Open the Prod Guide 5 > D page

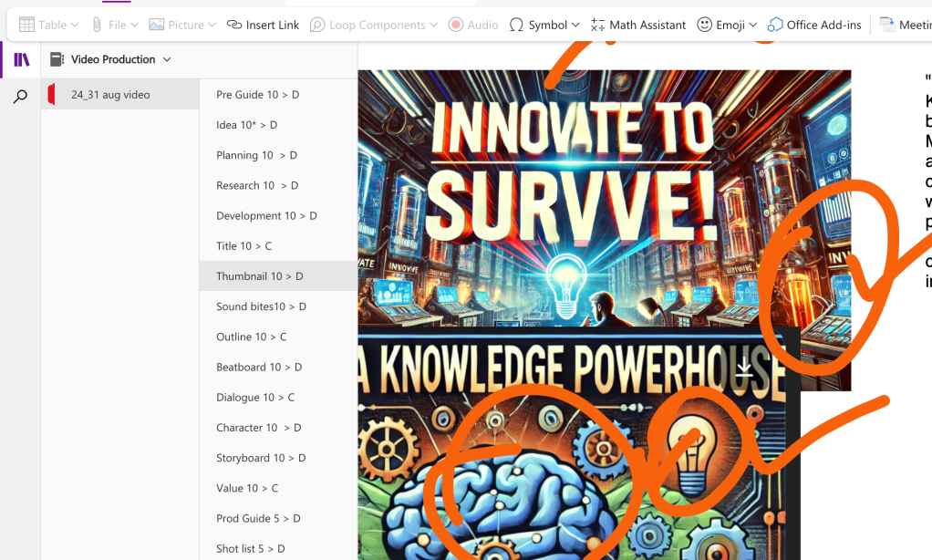[x=278, y=519]
